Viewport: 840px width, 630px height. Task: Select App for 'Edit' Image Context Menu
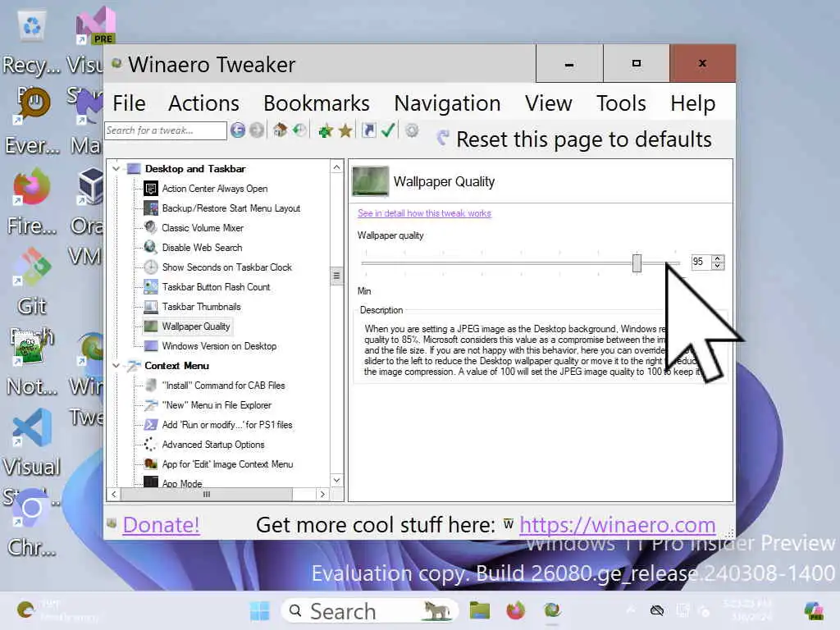point(227,464)
